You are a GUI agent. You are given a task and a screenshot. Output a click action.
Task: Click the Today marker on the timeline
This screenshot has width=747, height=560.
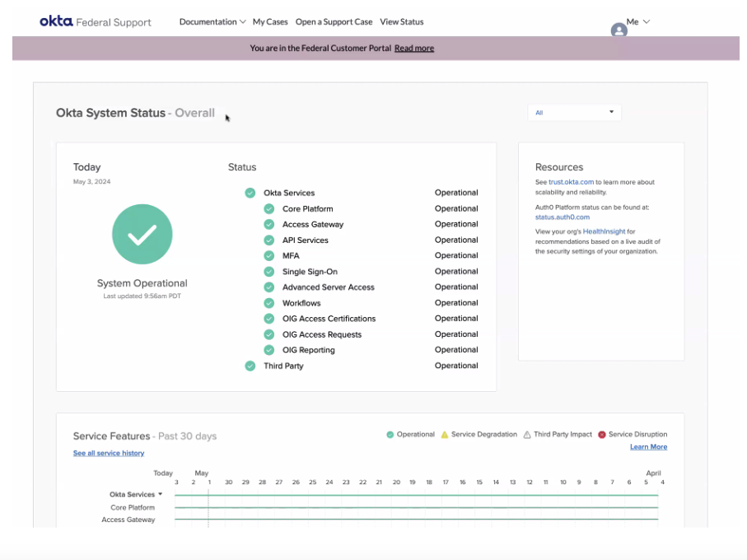162,473
